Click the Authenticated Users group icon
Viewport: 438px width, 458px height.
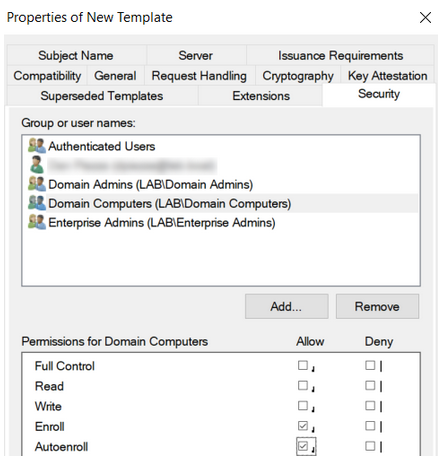pos(37,146)
